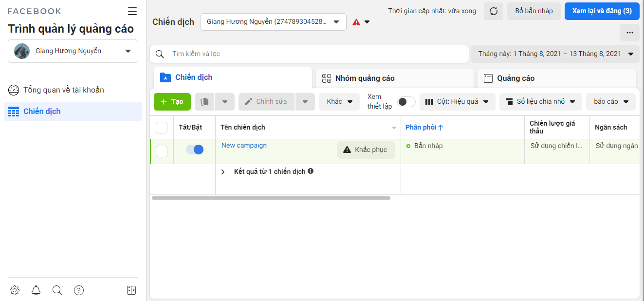Click the green Tạo button

172,102
